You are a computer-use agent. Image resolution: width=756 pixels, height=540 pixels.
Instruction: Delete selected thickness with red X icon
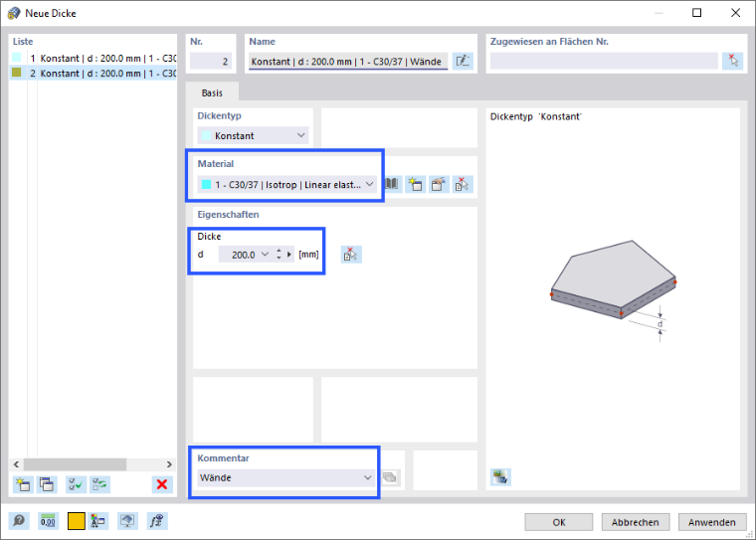pos(162,484)
